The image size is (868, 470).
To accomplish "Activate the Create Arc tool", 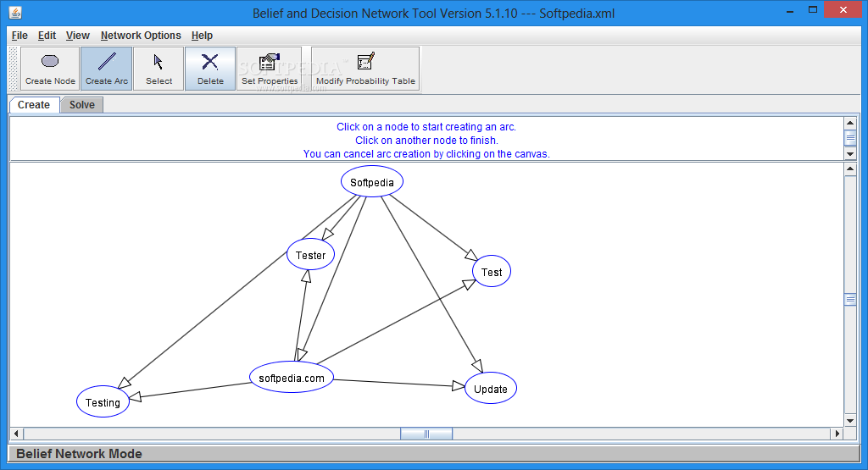I will [x=106, y=69].
